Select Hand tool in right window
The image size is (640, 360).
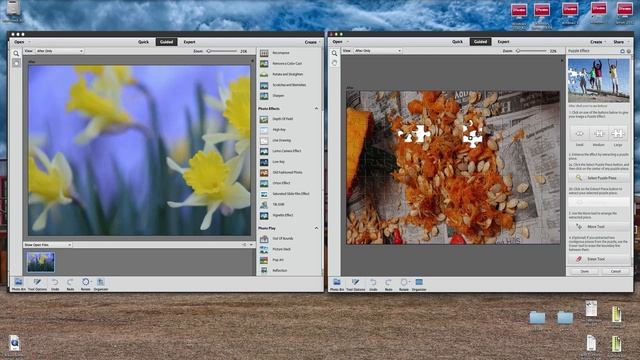[x=335, y=63]
